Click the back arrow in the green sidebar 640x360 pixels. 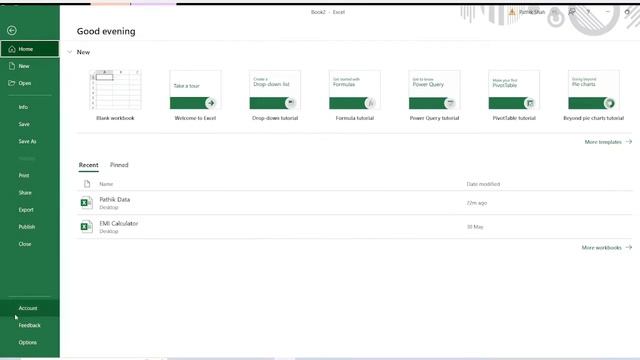(x=12, y=30)
